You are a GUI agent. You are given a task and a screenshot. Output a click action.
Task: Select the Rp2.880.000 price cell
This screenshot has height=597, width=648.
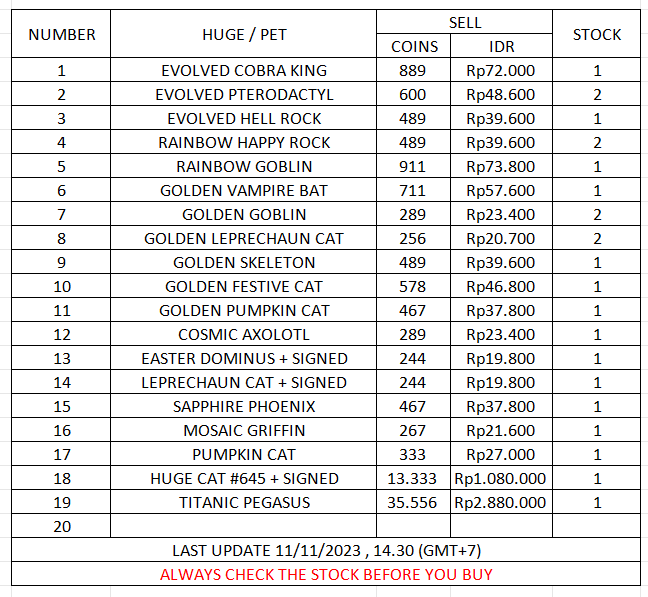click(x=501, y=503)
